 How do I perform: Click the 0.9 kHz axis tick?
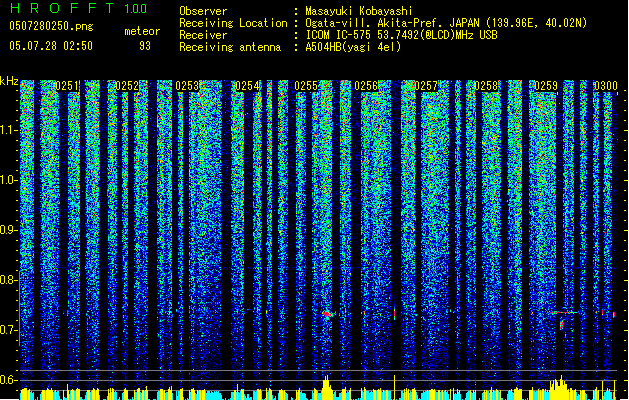9,230
